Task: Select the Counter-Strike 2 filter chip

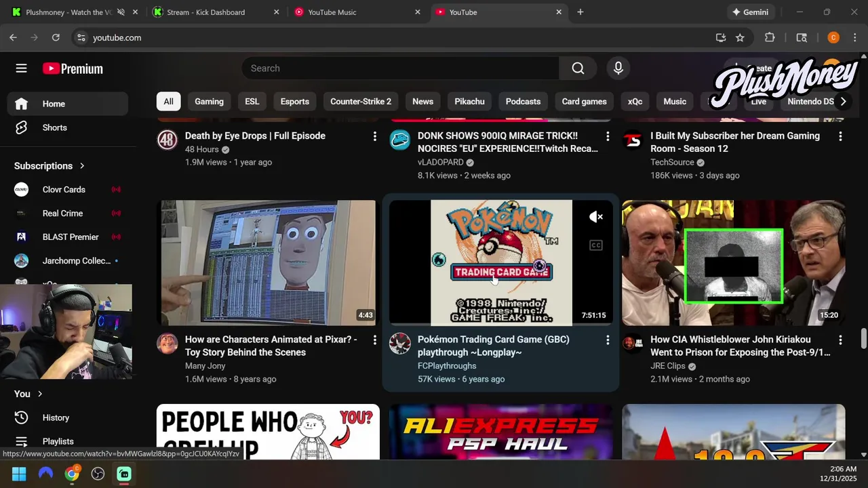Action: click(x=361, y=102)
